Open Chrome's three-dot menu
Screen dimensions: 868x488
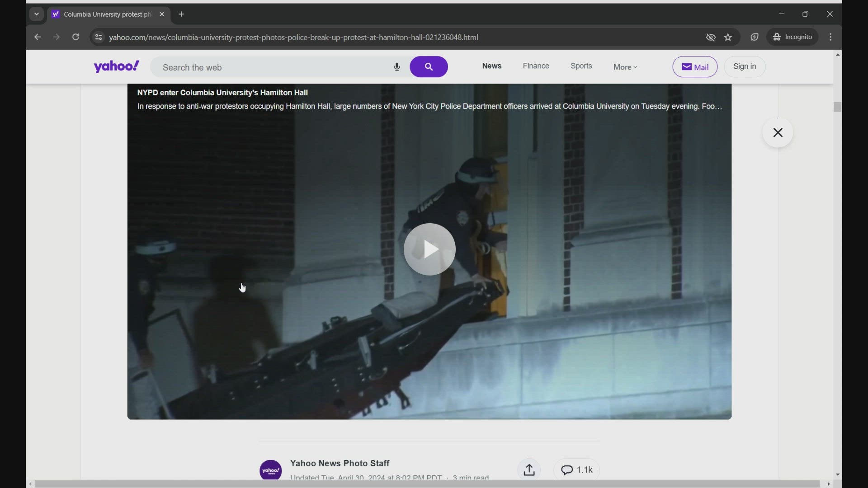coord(831,37)
